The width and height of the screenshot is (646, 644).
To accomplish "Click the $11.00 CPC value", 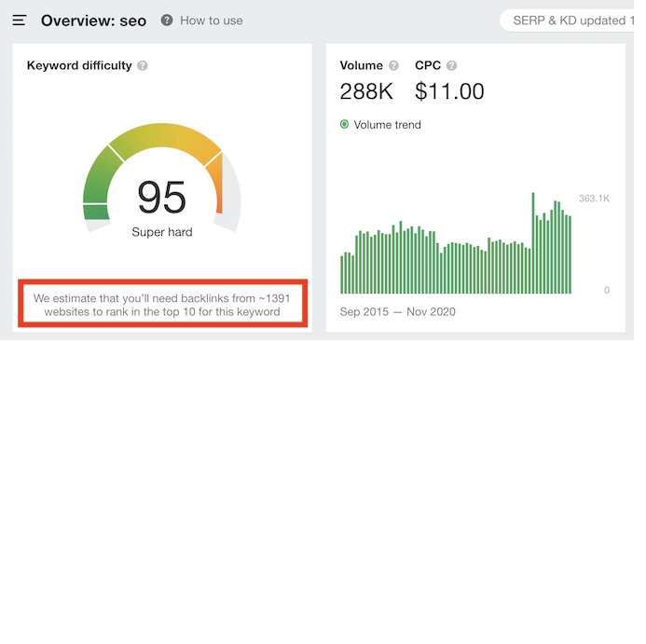I will [449, 91].
